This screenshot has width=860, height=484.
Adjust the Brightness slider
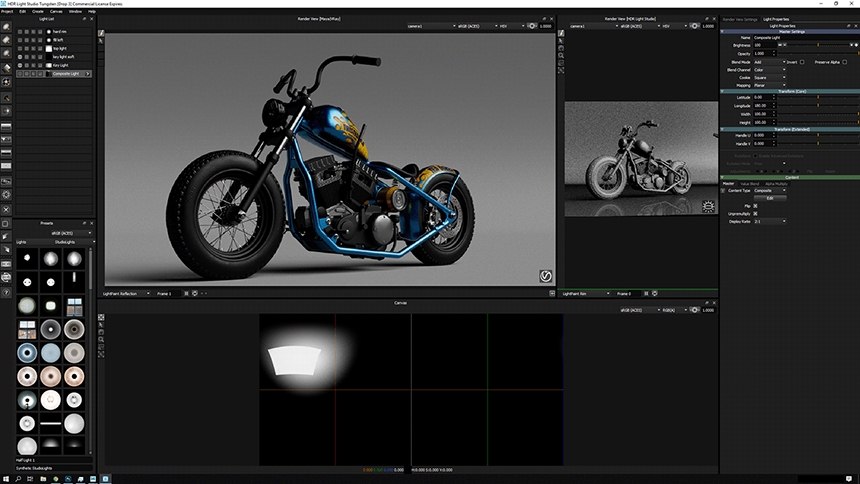coord(818,45)
